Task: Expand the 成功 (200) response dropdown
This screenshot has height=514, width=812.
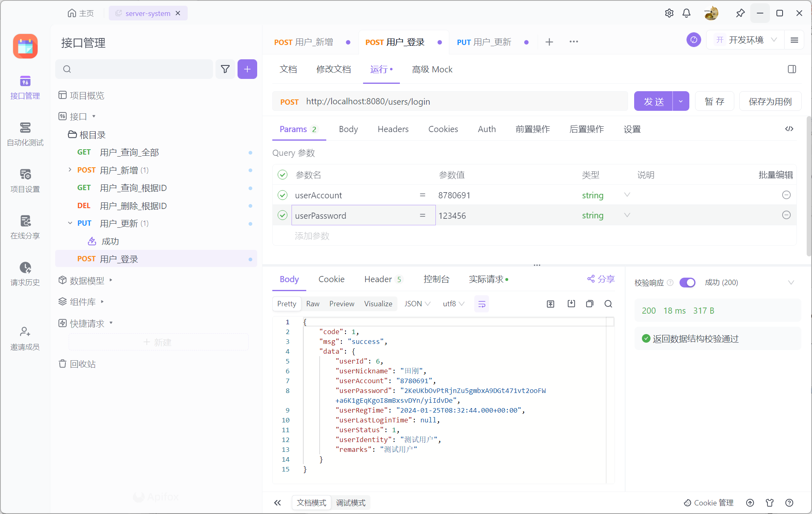Action: click(791, 283)
